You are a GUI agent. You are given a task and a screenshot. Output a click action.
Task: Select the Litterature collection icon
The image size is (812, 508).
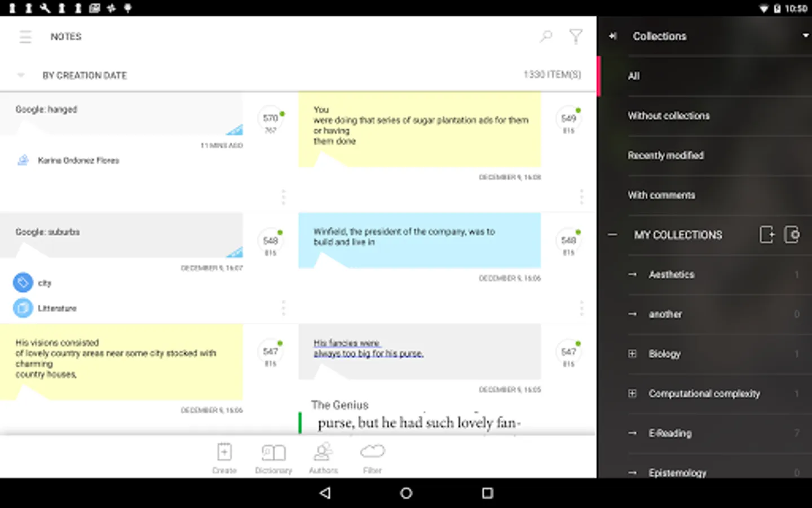(23, 308)
